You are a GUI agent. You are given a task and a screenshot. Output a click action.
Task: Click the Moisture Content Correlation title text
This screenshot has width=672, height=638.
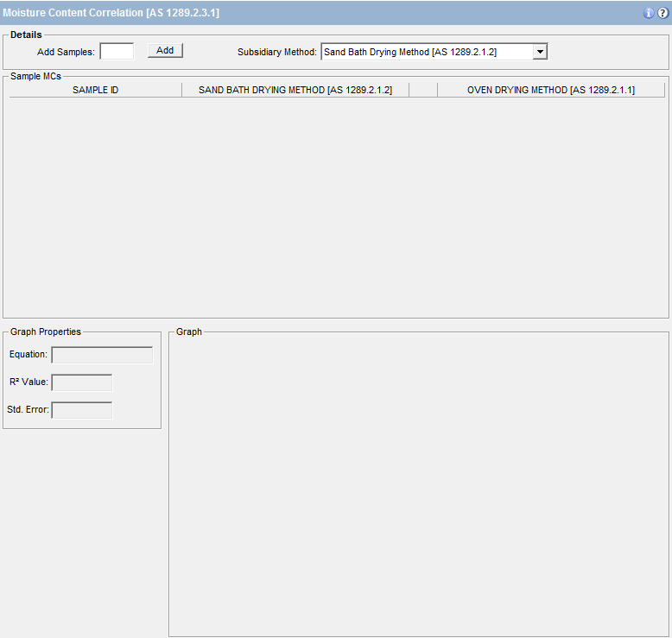point(111,13)
